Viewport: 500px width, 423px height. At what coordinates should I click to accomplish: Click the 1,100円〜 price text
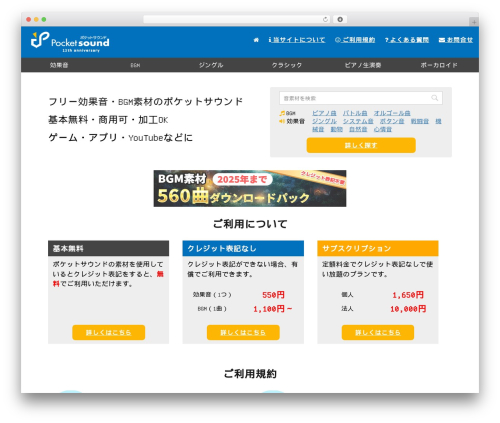pyautogui.click(x=272, y=309)
